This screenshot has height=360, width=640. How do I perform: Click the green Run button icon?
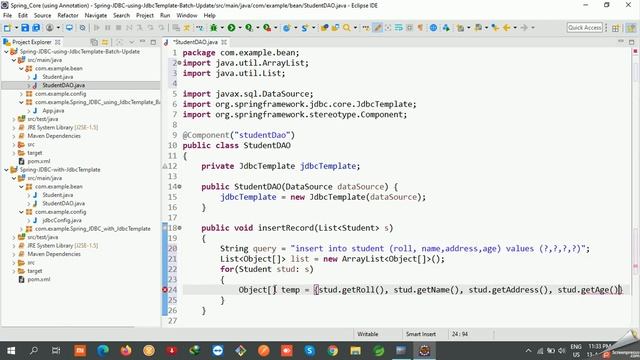click(x=231, y=28)
